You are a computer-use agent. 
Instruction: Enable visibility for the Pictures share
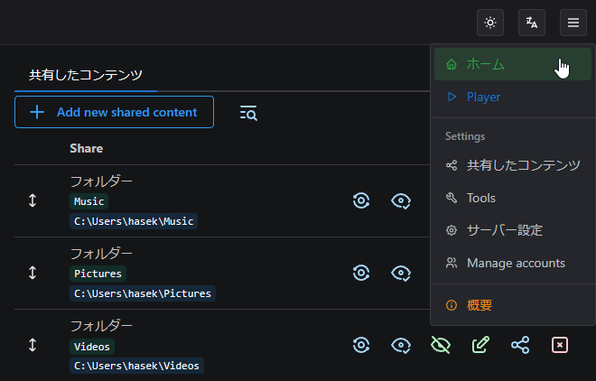click(401, 273)
